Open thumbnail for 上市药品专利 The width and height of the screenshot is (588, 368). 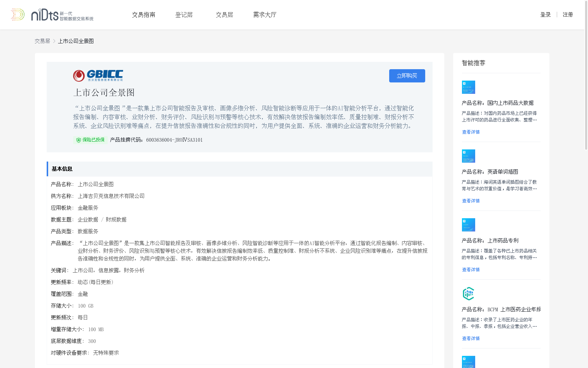point(469,225)
